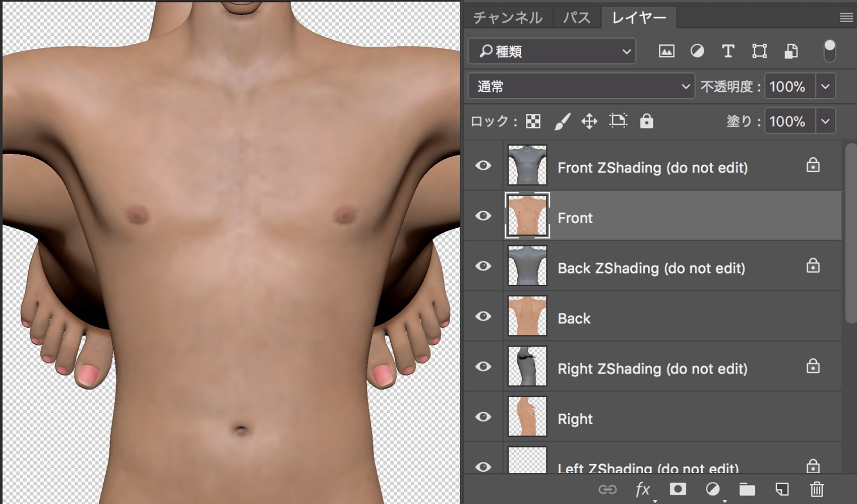Add layer style using fx button

click(x=642, y=489)
